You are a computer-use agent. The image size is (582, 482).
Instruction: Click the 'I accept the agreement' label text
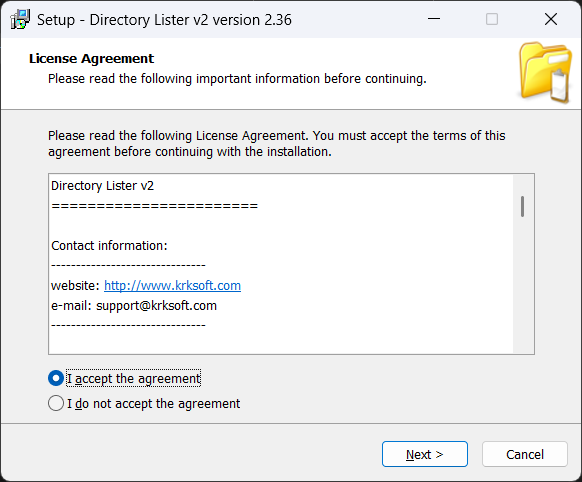(x=134, y=378)
